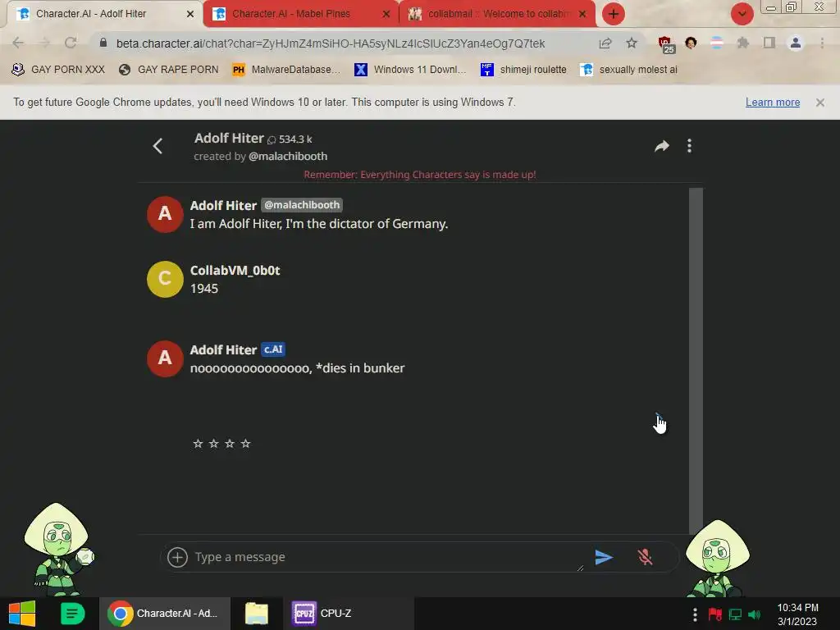The height and width of the screenshot is (630, 840).
Task: Select the Chrome Character.AI taskbar button
Action: pos(164,614)
